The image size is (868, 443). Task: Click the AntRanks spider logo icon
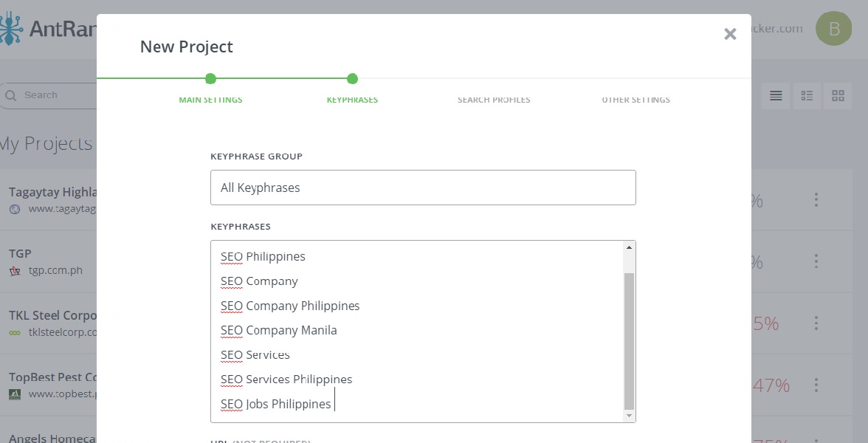coord(11,28)
